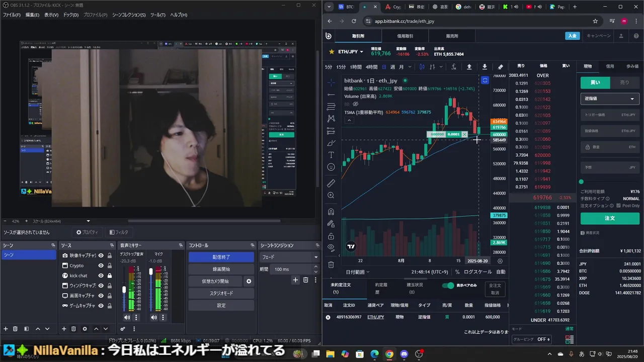Toggle visibility of 画面キャプチャ source

pyautogui.click(x=101, y=296)
